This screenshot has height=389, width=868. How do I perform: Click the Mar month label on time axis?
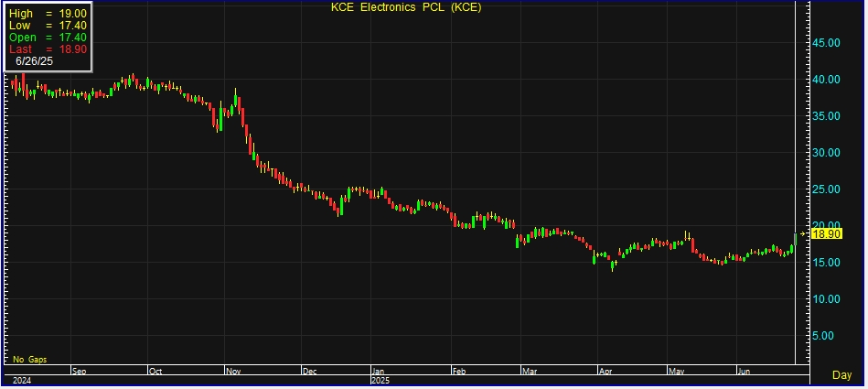[528, 371]
